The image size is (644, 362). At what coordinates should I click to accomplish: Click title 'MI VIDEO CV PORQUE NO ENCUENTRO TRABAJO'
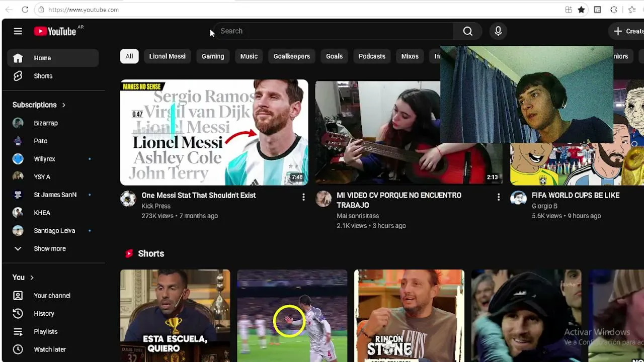(399, 200)
